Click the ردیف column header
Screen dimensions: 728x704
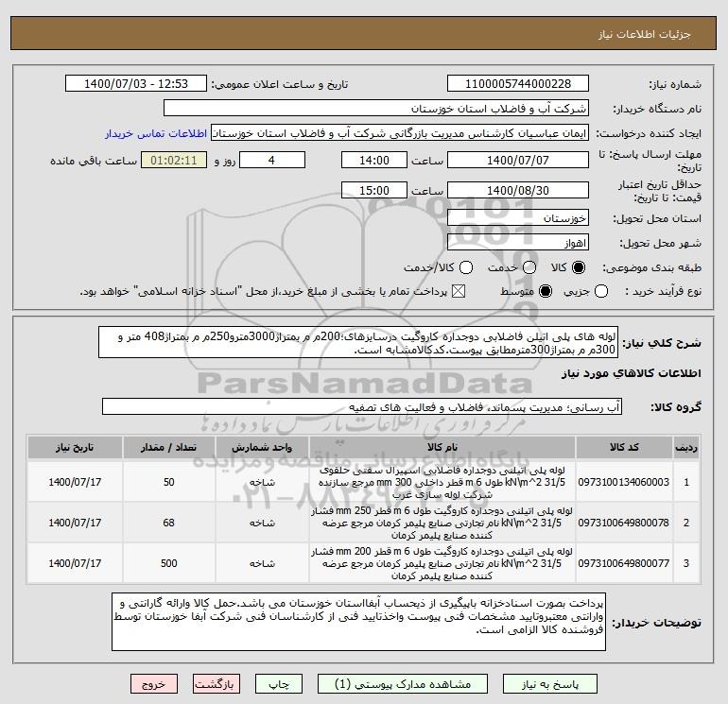[686, 447]
